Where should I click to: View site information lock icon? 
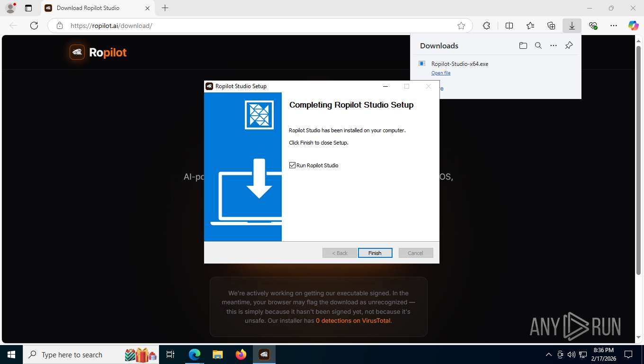[60, 26]
